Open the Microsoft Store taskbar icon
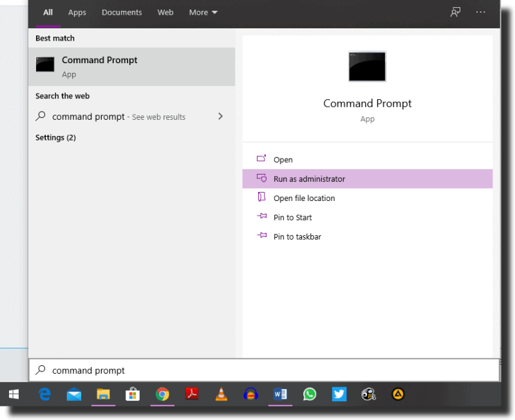The width and height of the screenshot is (515, 420). (x=133, y=394)
